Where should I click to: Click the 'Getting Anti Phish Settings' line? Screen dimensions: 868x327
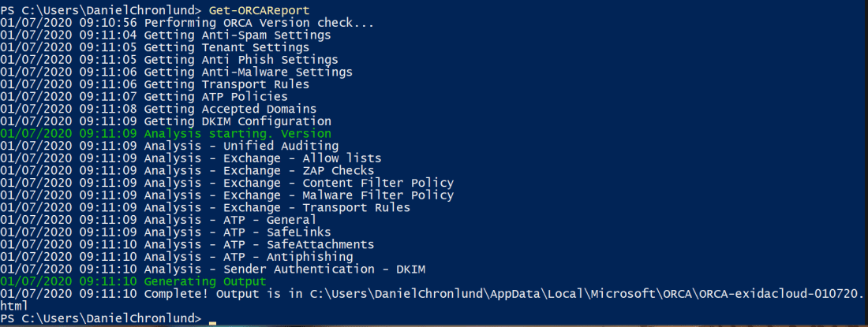pos(241,60)
